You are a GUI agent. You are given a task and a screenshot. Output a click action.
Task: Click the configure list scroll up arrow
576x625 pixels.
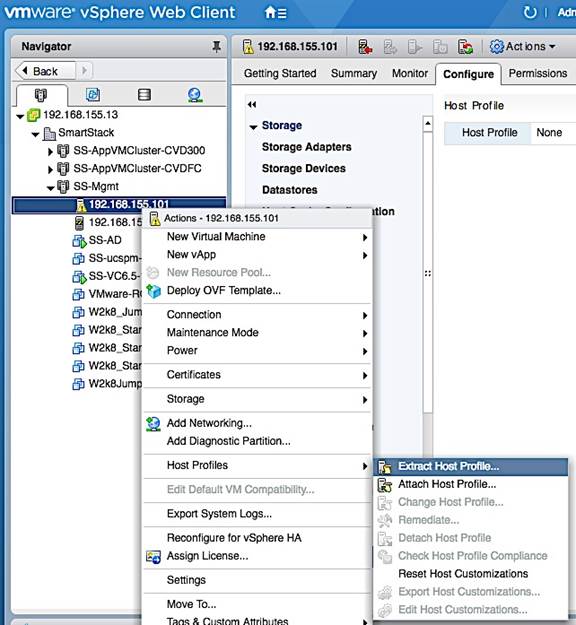click(x=428, y=124)
